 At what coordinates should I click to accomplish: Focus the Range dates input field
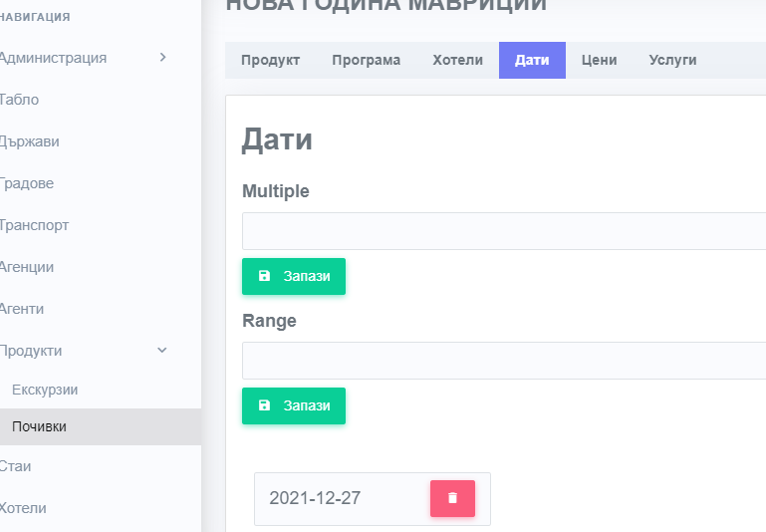pos(503,361)
